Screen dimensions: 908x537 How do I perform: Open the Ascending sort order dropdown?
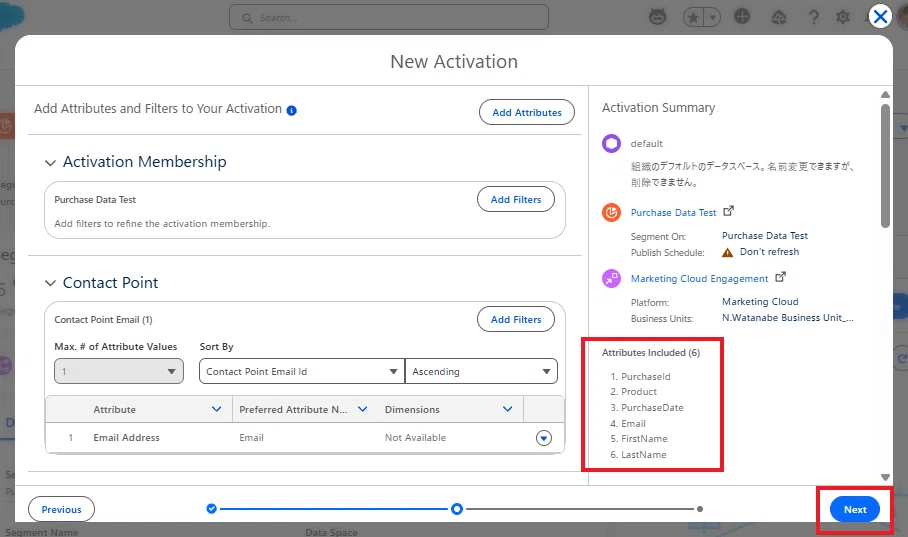click(481, 371)
